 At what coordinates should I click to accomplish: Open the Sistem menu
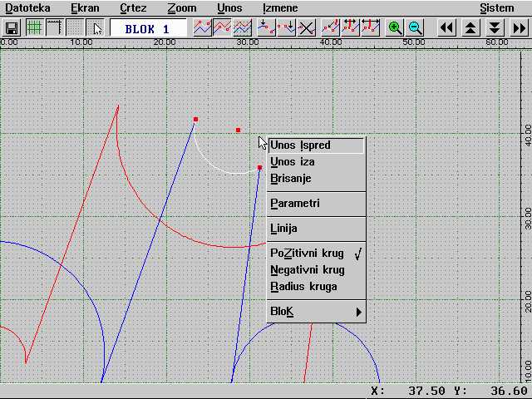(x=497, y=7)
